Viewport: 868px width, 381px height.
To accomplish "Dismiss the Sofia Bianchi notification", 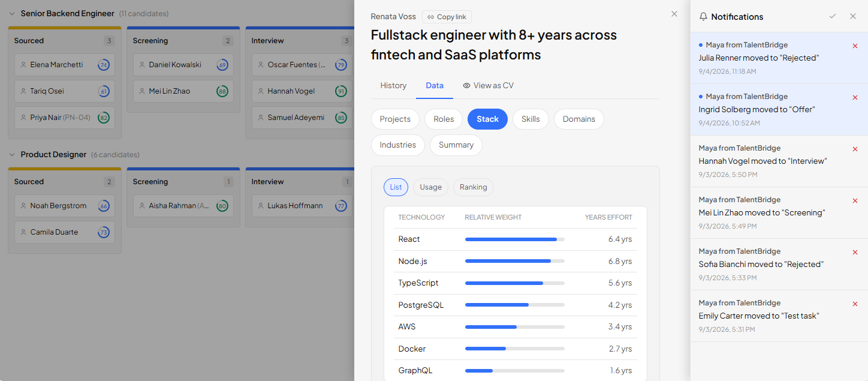I will tap(855, 252).
